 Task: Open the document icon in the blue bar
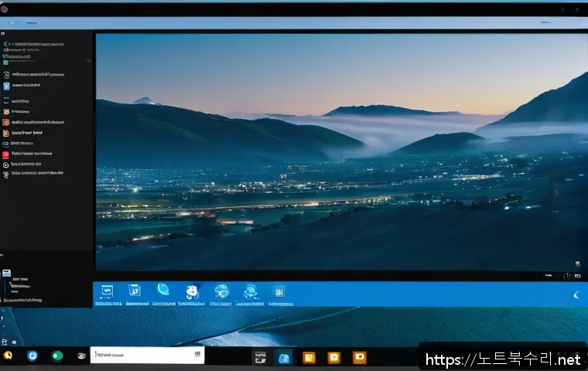(x=134, y=291)
